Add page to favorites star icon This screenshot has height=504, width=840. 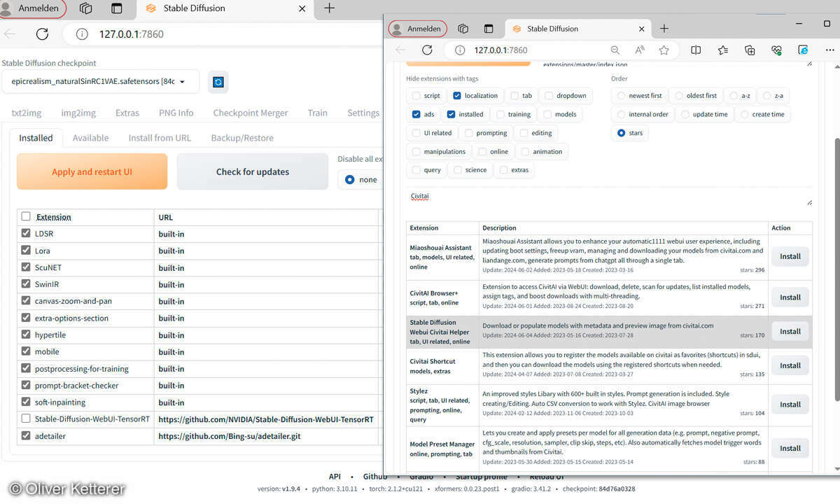(x=664, y=50)
